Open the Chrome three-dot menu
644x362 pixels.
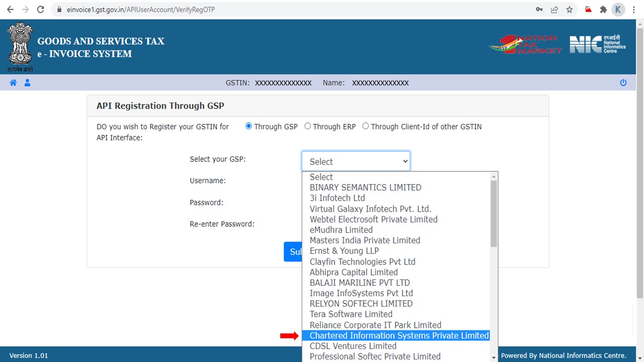coord(634,10)
